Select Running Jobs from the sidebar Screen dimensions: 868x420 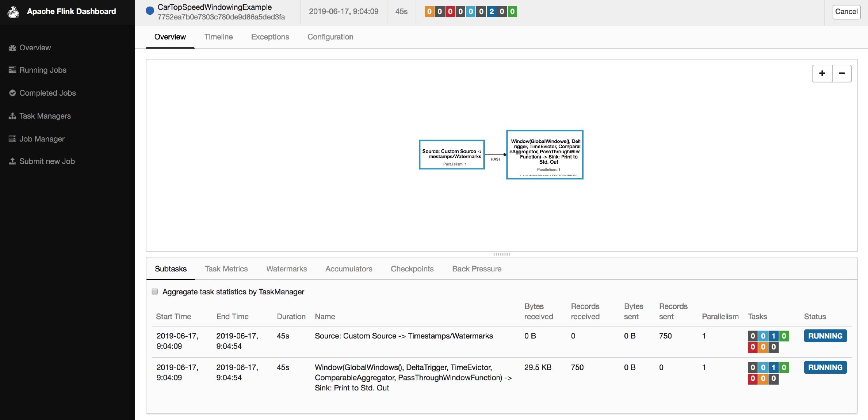43,70
